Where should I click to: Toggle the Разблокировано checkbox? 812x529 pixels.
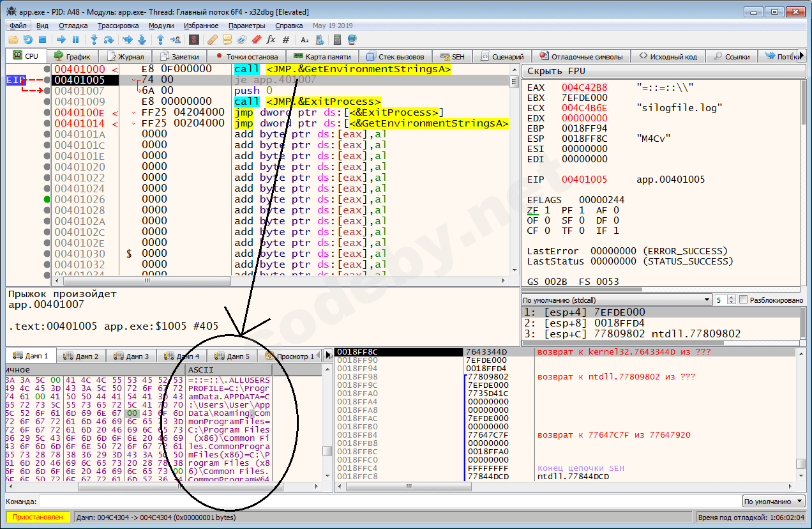(742, 300)
